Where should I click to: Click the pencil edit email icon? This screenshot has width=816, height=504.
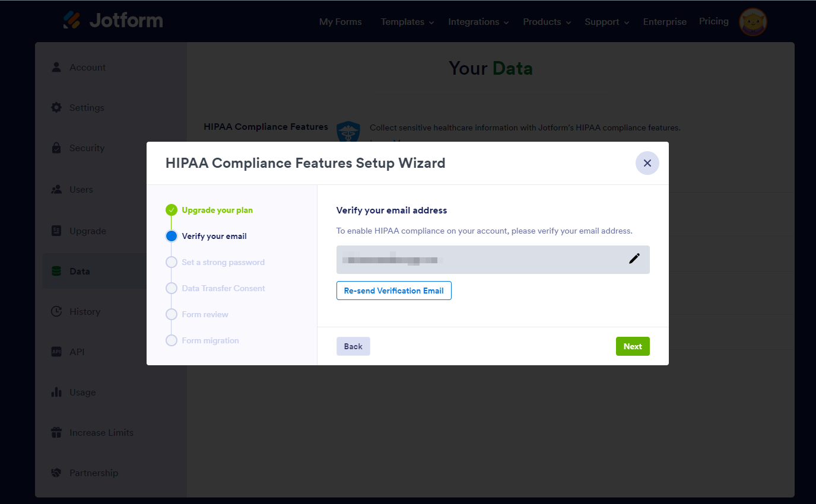(634, 259)
